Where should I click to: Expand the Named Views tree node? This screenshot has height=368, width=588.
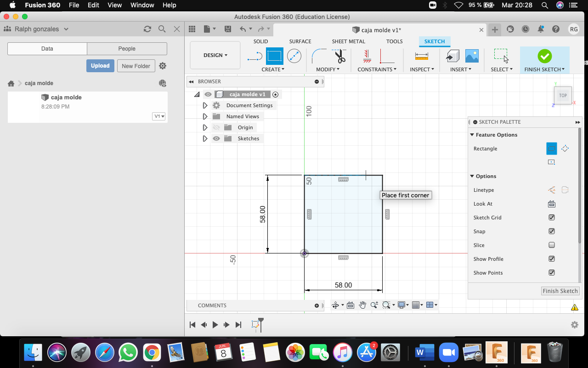205,116
